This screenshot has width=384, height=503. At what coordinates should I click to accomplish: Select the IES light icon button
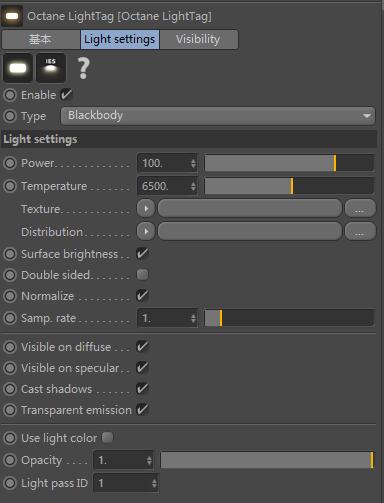(51, 68)
